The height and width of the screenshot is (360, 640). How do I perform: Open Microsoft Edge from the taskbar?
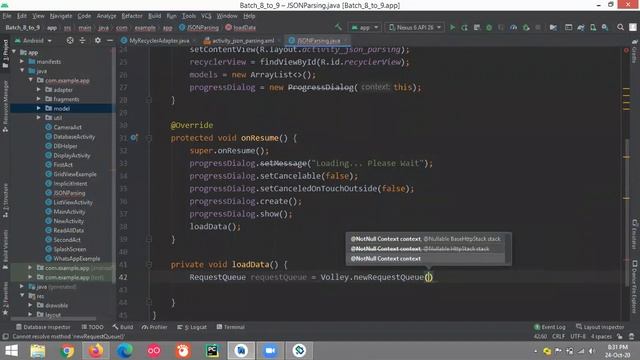tap(125, 351)
